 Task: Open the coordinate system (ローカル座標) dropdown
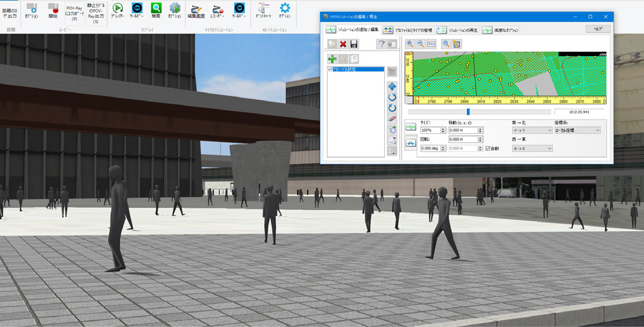coord(577,130)
